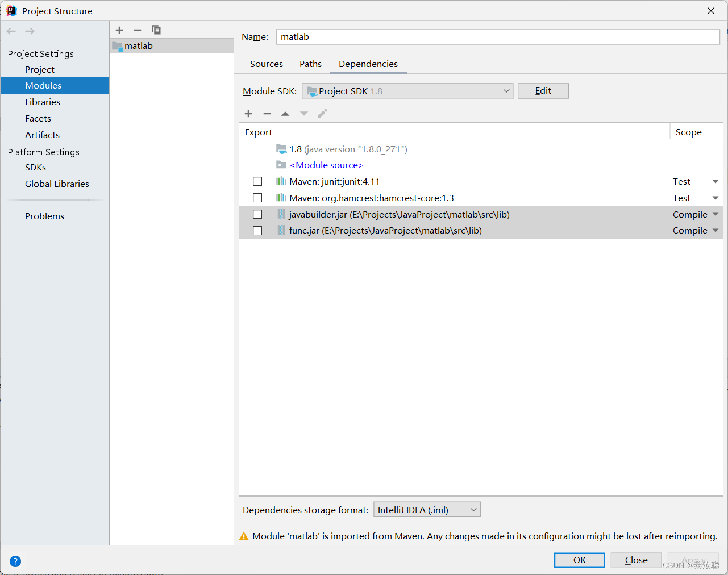The height and width of the screenshot is (575, 728).
Task: Toggle export for hamcrest-core:1.3
Action: [x=257, y=198]
